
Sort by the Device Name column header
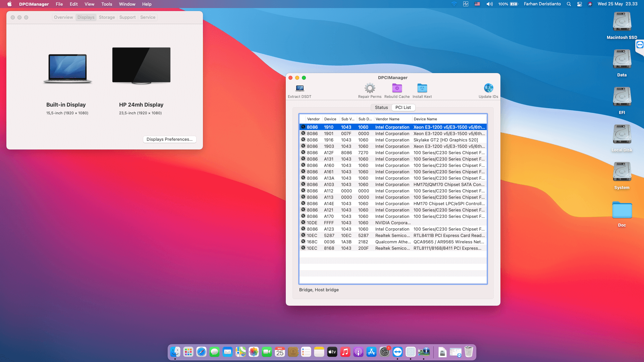tap(449, 119)
